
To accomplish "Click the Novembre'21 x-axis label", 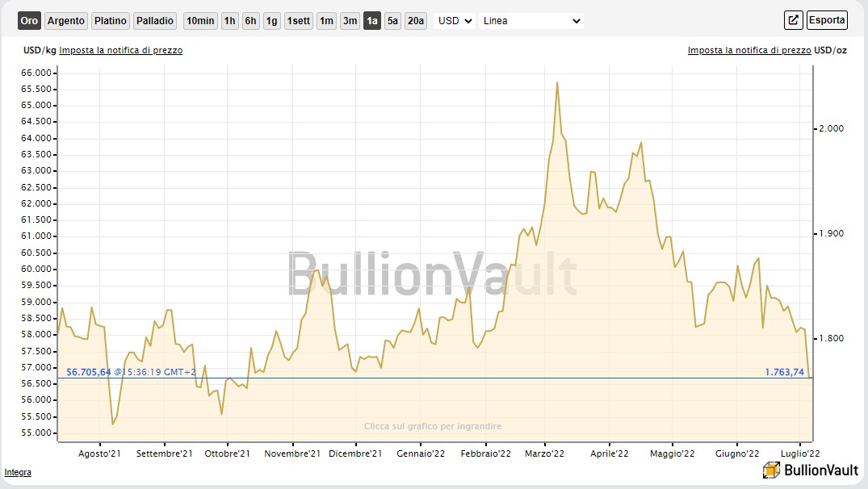I will (x=292, y=453).
